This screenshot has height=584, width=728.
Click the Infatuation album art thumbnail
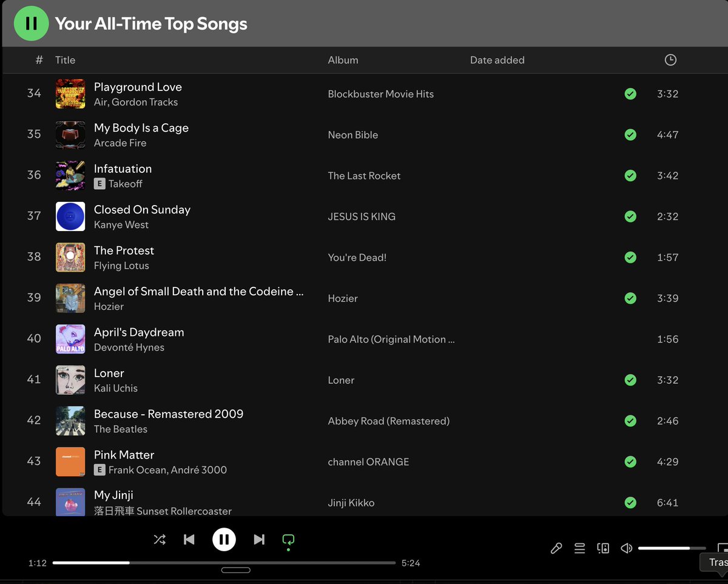click(x=70, y=175)
